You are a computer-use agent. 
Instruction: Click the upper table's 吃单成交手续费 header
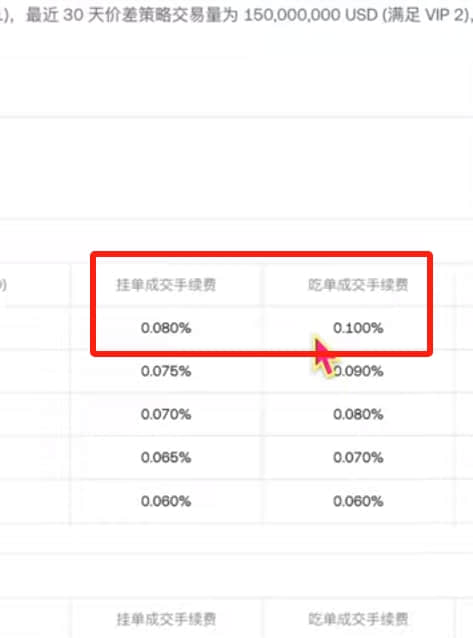(358, 284)
